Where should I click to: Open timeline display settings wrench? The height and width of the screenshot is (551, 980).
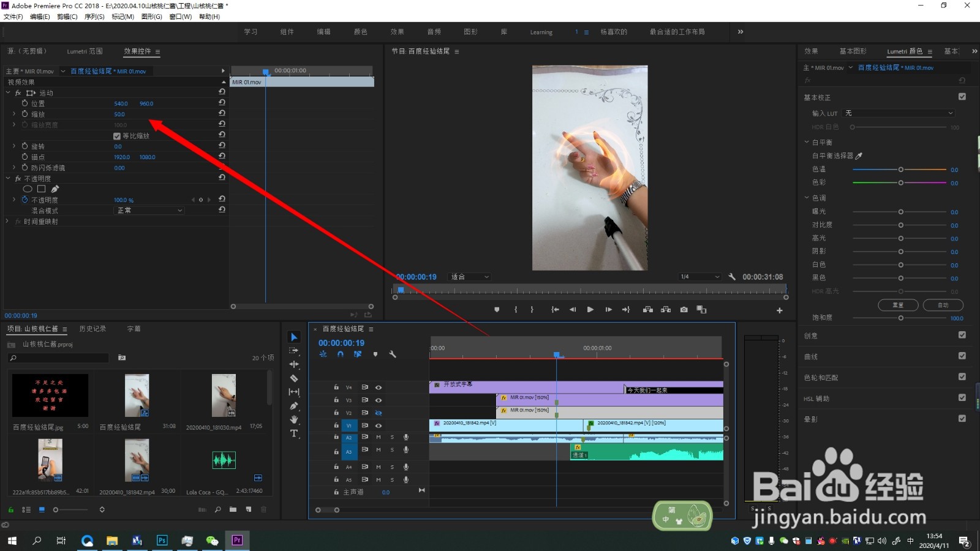pos(393,354)
